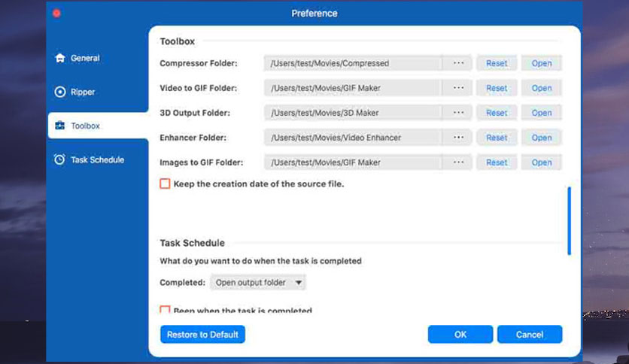The width and height of the screenshot is (629, 364).
Task: Open the Enhancer Folder location
Action: [542, 138]
